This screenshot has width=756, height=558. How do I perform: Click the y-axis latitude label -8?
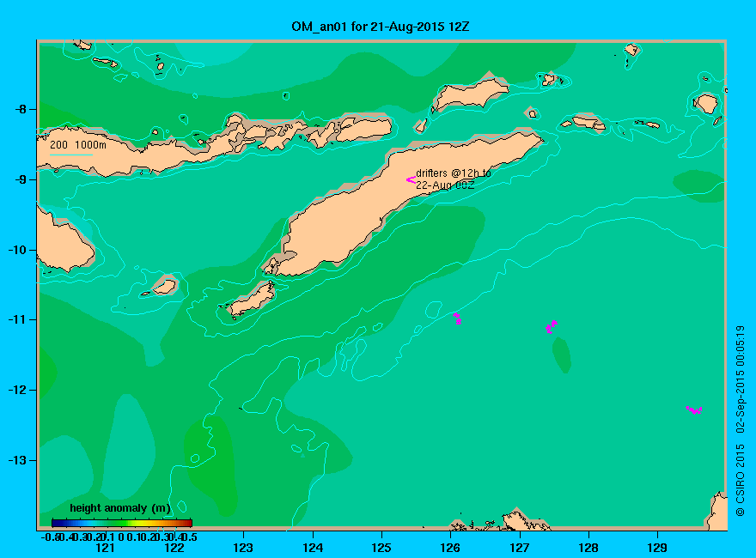[x=21, y=109]
